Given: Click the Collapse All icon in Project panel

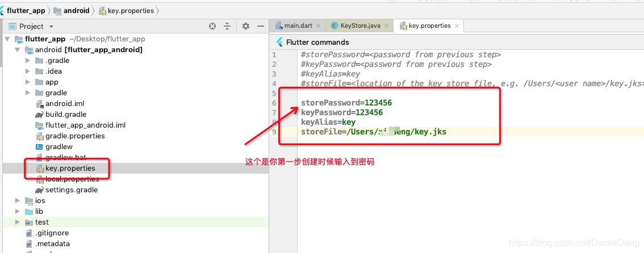Looking at the screenshot, I should (x=227, y=26).
